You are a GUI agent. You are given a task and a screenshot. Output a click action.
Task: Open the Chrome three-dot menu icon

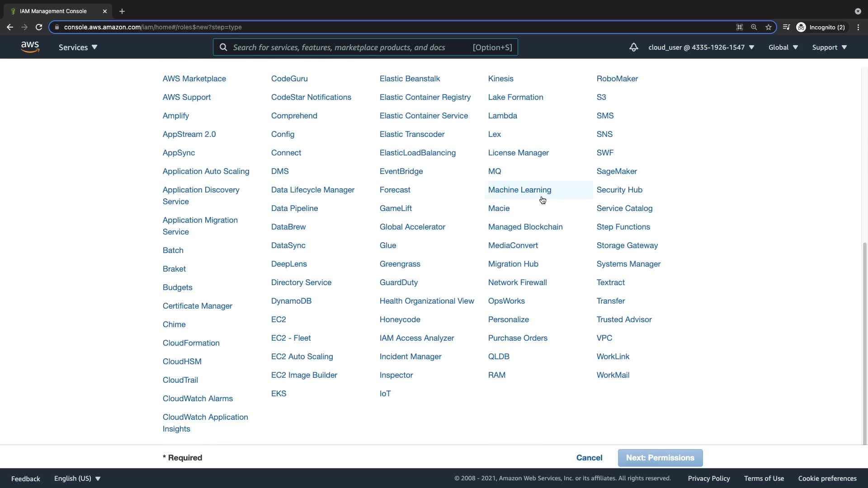pos(858,27)
